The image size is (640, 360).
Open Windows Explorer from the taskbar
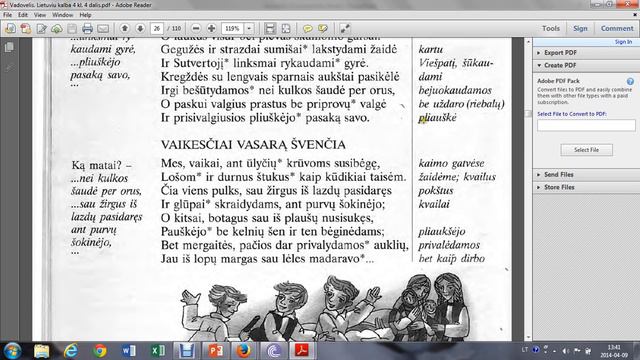click(42, 351)
